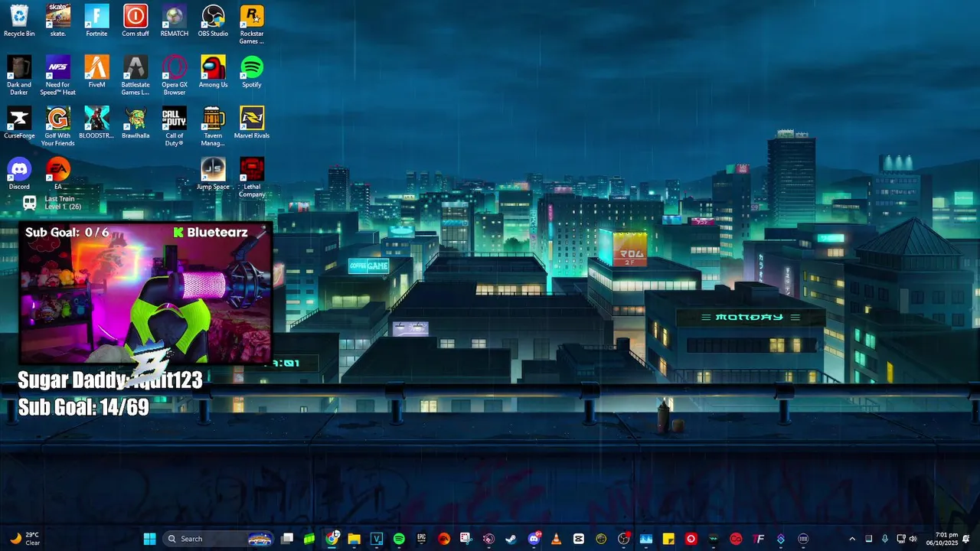Open CapCut from the taskbar
This screenshot has height=551, width=980.
pyautogui.click(x=578, y=539)
